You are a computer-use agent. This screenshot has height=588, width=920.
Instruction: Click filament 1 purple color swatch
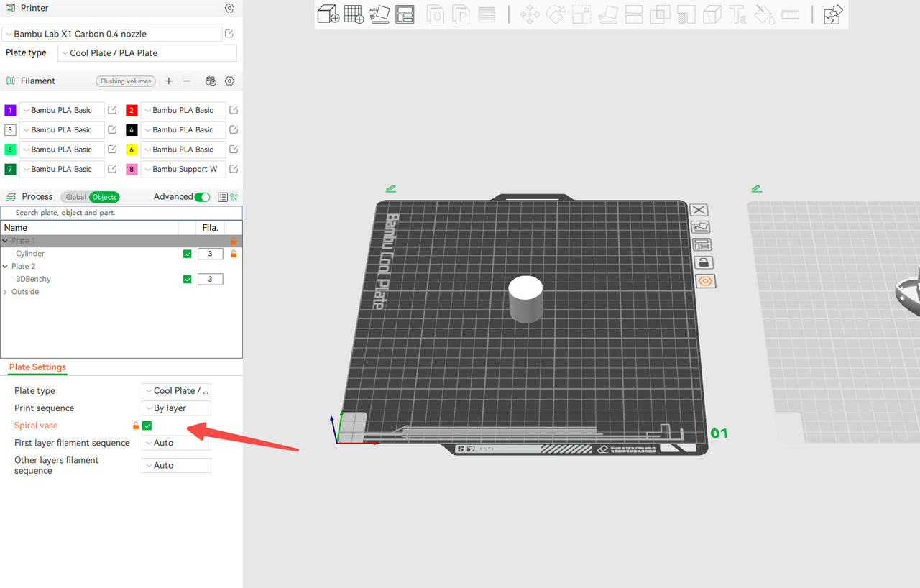point(10,110)
